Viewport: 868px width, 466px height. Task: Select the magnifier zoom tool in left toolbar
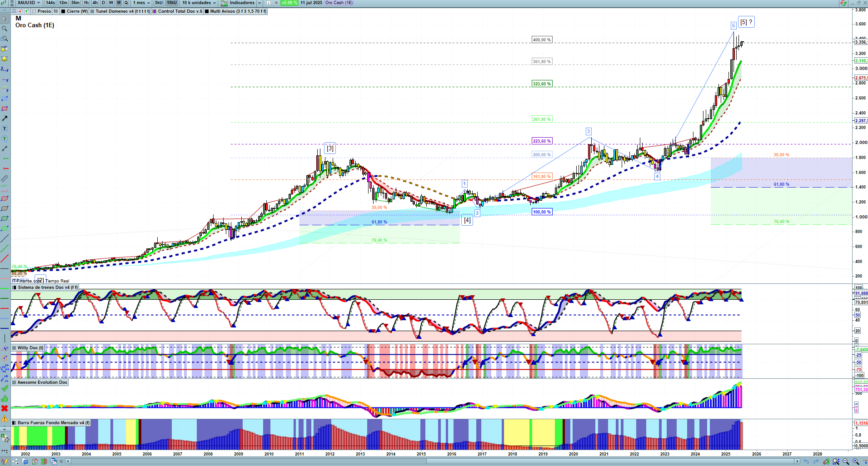click(5, 29)
